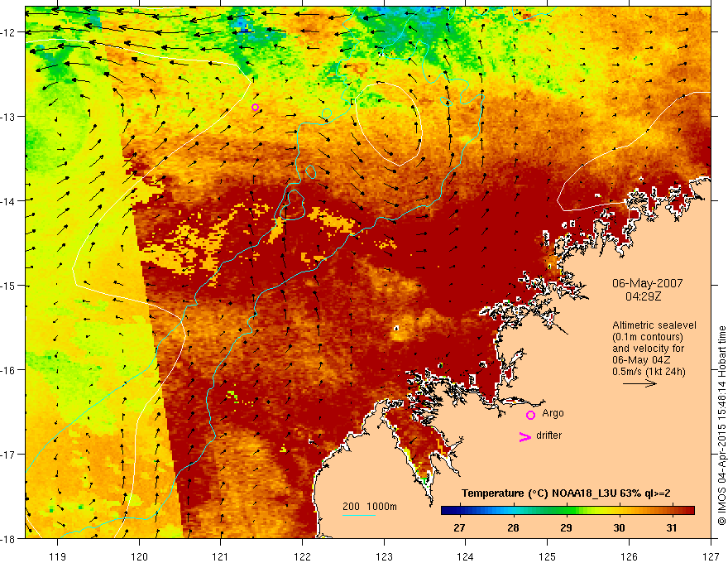
Task: Click the dark red end of color bar
Action: point(689,510)
